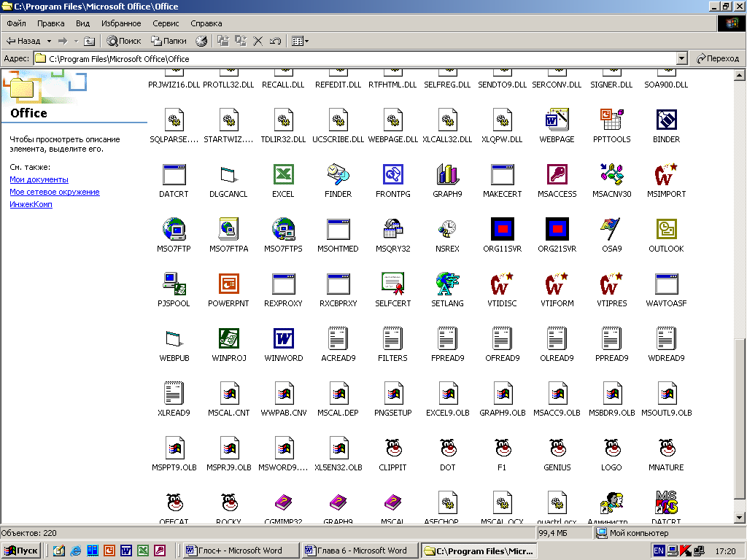Select the EXCEL application icon

click(x=284, y=175)
